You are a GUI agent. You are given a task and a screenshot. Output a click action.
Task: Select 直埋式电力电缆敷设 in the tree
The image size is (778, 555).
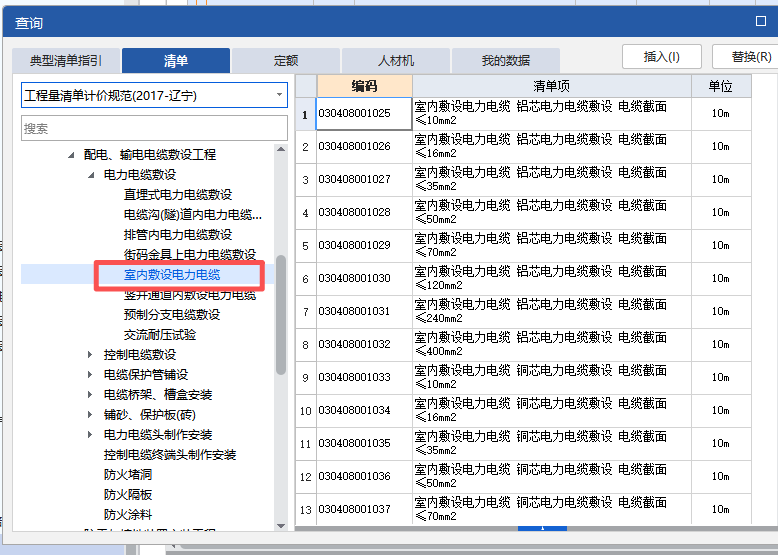(x=178, y=195)
